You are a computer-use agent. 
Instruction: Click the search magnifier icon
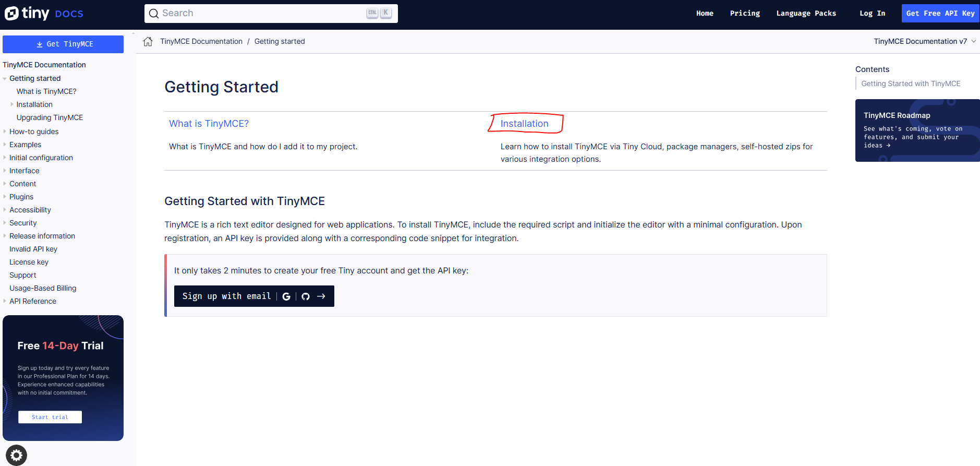[154, 14]
